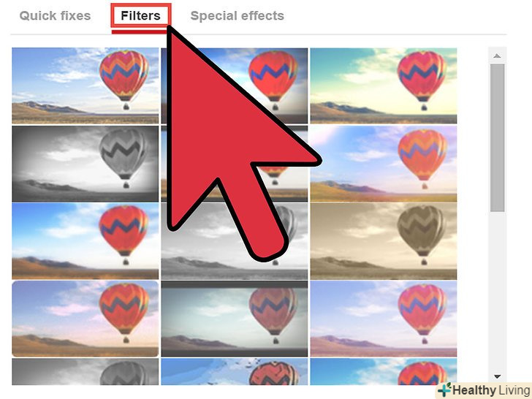Select the Special effects tab
The width and height of the screenshot is (532, 399).
tap(237, 15)
